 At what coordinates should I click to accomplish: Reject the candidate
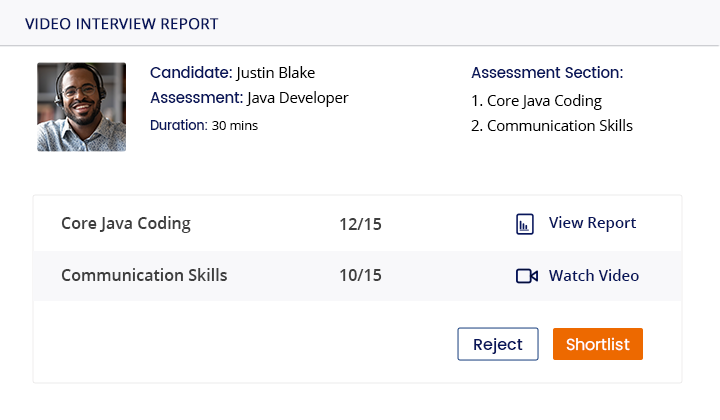pos(498,344)
